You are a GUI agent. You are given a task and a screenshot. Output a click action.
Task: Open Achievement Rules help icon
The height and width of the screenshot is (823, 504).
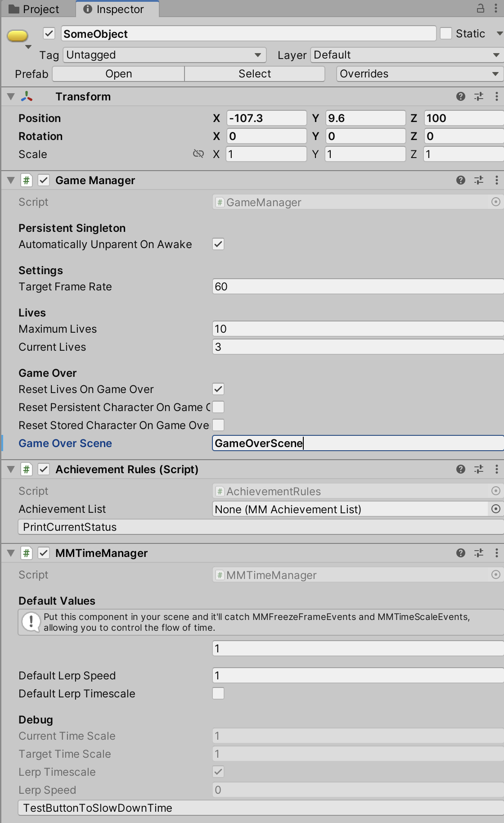click(x=460, y=469)
